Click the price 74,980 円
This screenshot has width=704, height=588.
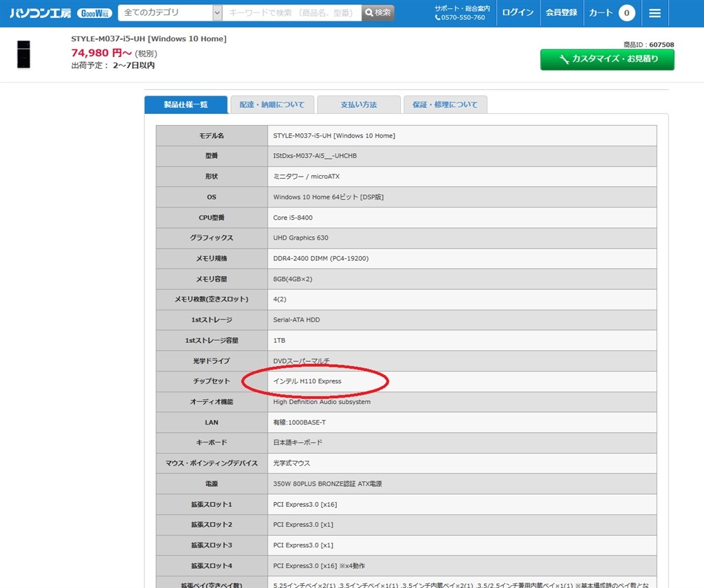[101, 53]
